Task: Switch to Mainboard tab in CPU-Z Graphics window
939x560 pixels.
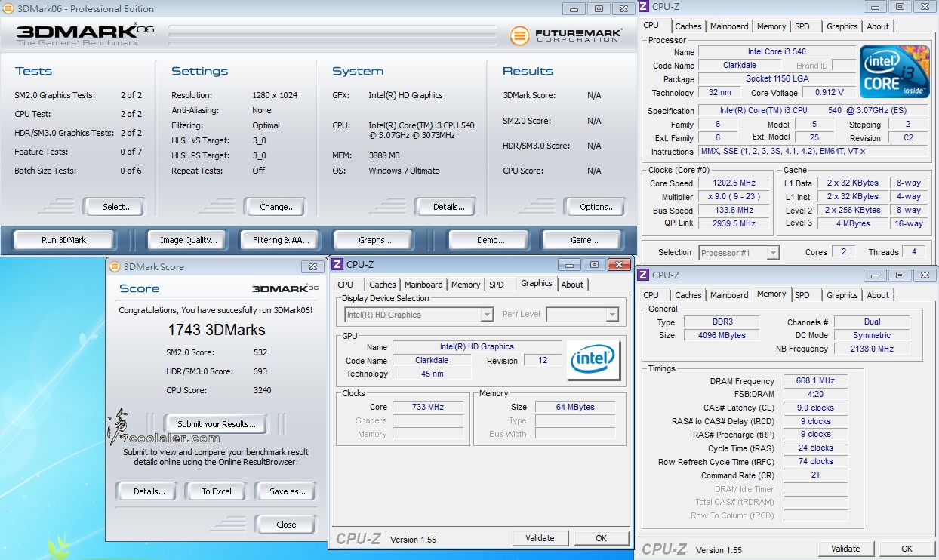Action: click(423, 285)
